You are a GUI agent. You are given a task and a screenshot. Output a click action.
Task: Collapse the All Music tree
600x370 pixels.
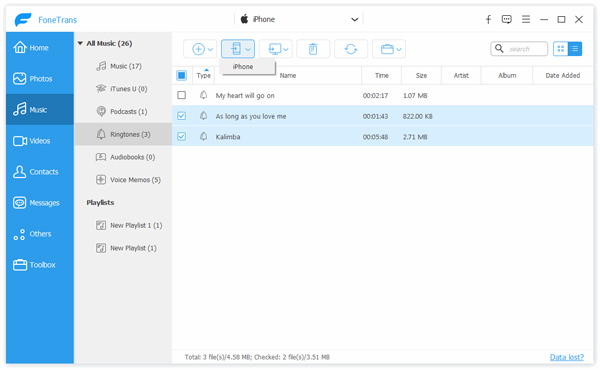point(80,44)
